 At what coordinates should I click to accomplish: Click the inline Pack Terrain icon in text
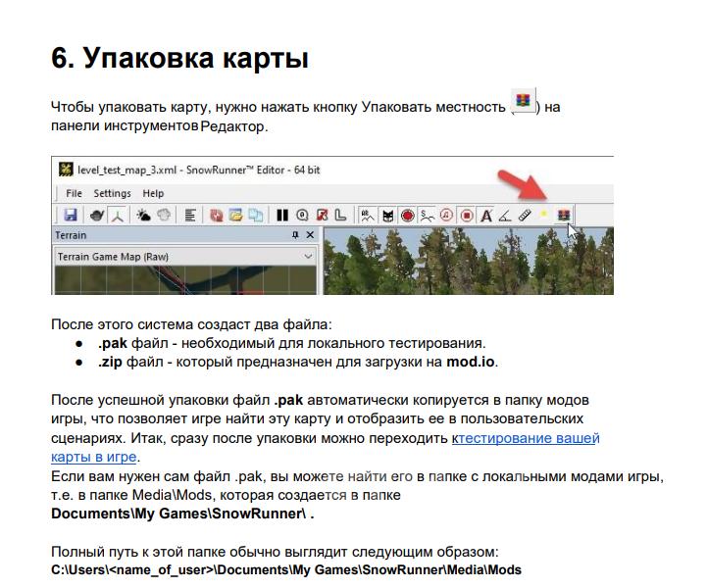coord(524,103)
